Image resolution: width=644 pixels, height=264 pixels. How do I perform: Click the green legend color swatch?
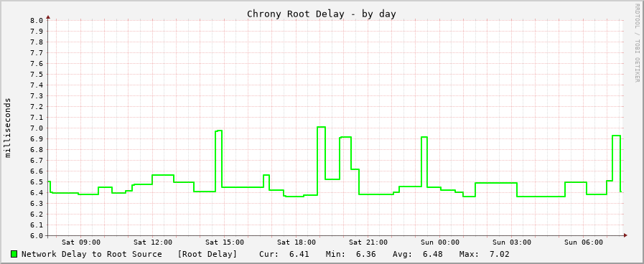[x=14, y=254]
